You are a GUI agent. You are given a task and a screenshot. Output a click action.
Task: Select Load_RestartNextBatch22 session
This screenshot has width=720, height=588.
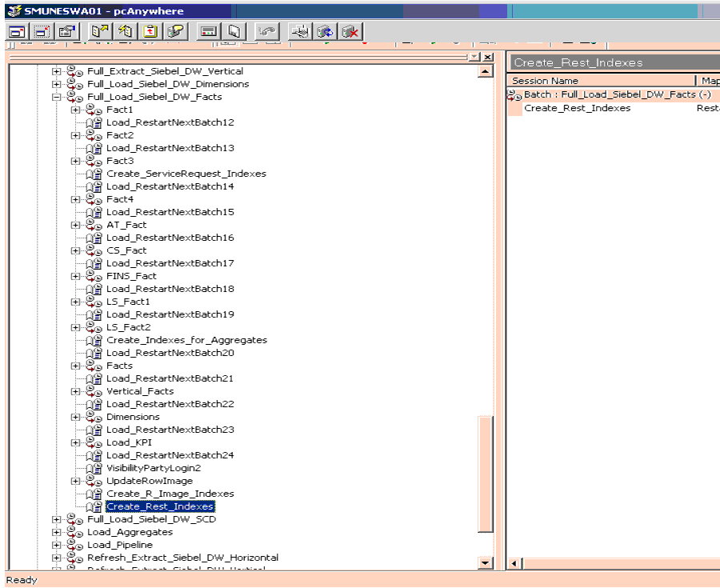(x=170, y=404)
